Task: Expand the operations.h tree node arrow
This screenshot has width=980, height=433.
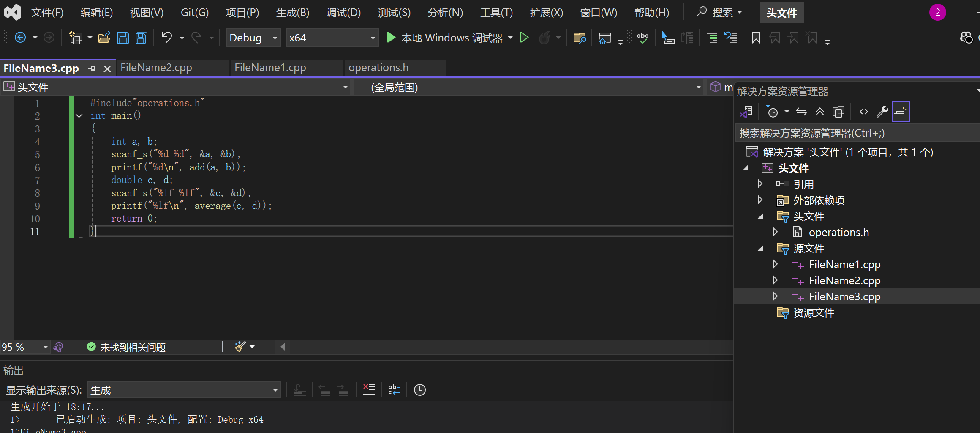Action: pos(776,232)
